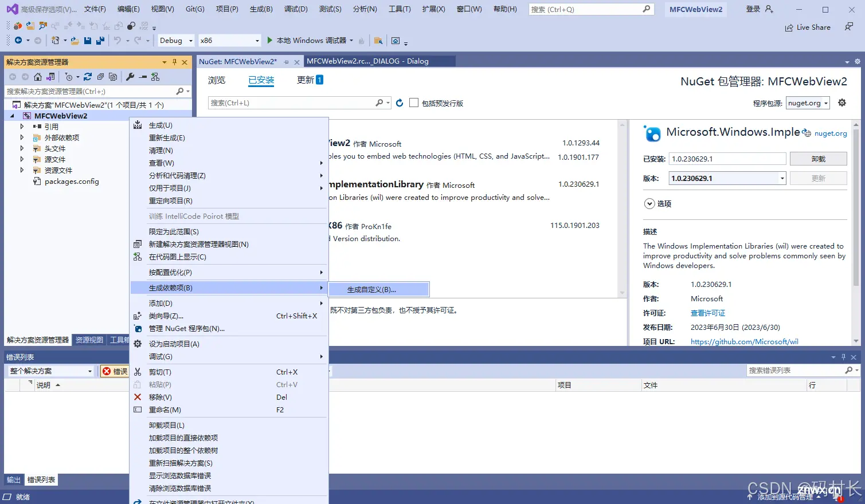Switch to the 输出 output tab

click(14, 480)
